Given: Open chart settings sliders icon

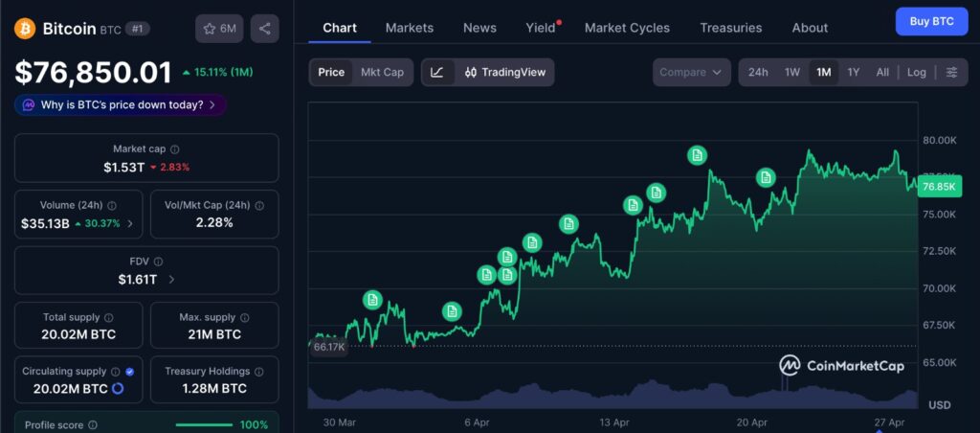Looking at the screenshot, I should pyautogui.click(x=951, y=72).
